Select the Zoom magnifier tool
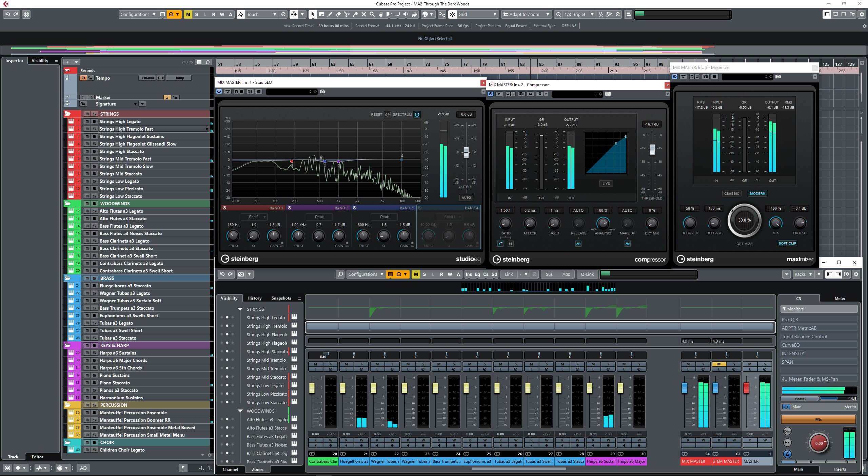Viewport: 868px width, 476px height. pos(372,14)
